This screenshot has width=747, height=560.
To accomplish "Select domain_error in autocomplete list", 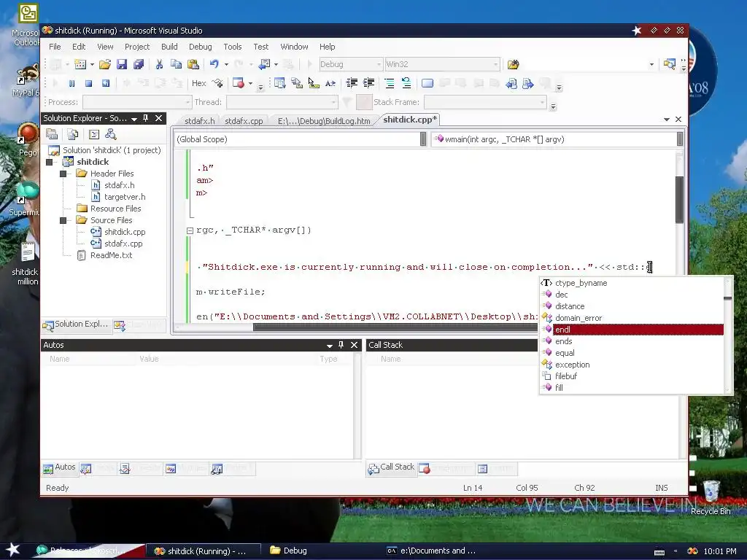I will point(632,318).
